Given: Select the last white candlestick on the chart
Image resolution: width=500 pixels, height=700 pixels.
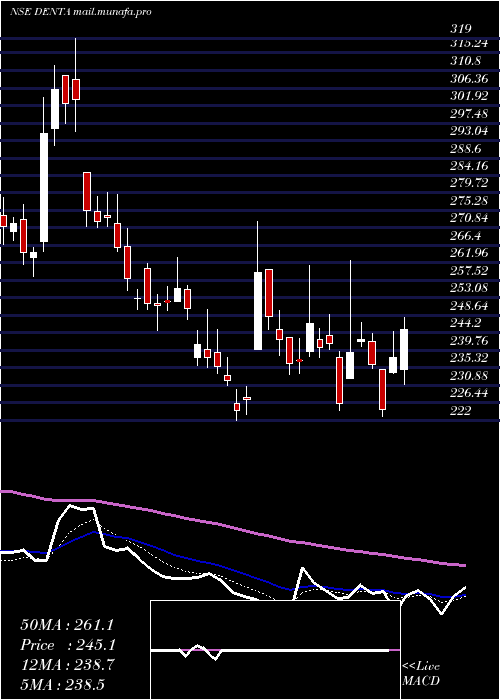Looking at the screenshot, I should [x=404, y=350].
